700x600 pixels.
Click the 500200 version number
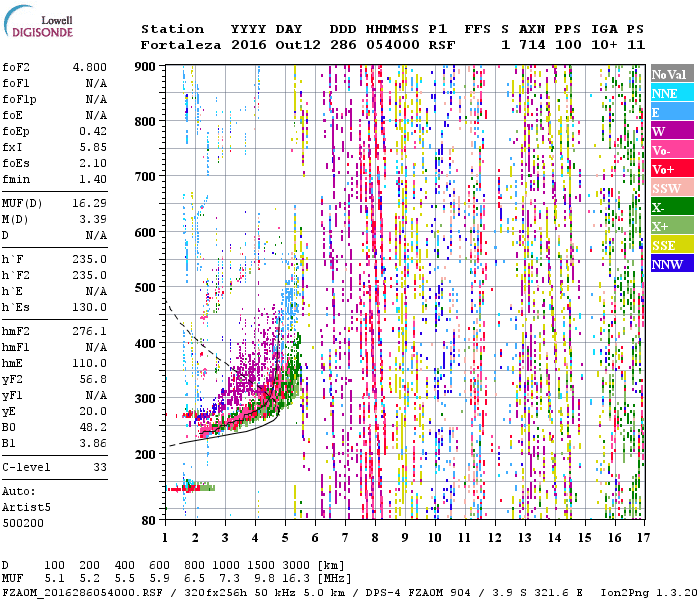tap(23, 523)
